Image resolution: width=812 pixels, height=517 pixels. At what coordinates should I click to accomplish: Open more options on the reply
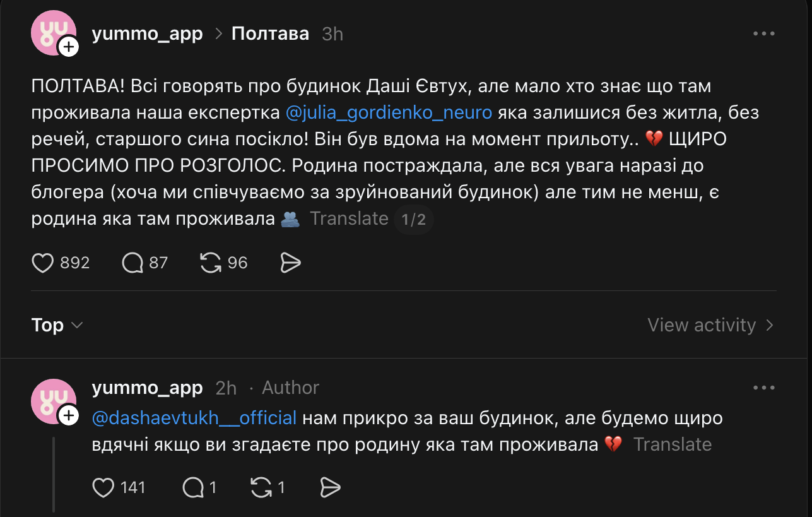coord(763,388)
